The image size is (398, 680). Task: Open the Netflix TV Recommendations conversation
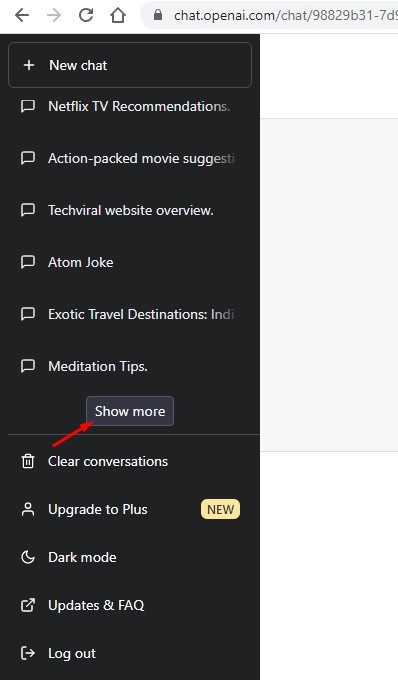130,106
